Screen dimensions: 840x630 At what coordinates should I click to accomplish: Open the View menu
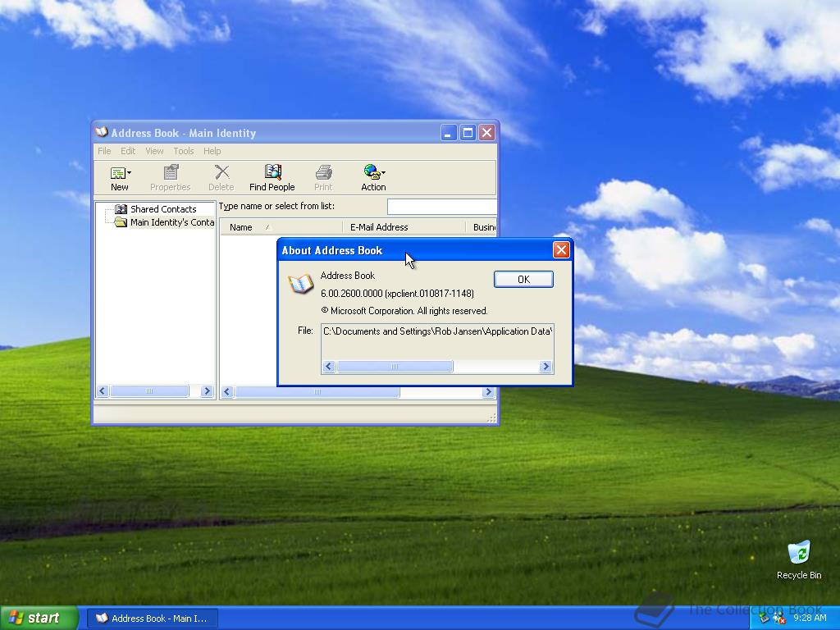point(154,151)
